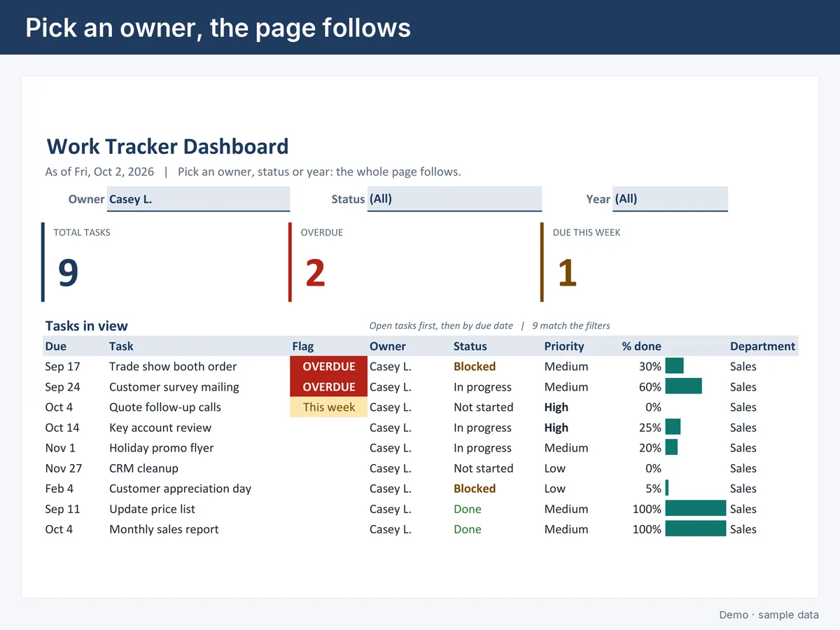The height and width of the screenshot is (630, 840).
Task: Select the CRM cleanup task
Action: pos(143,468)
